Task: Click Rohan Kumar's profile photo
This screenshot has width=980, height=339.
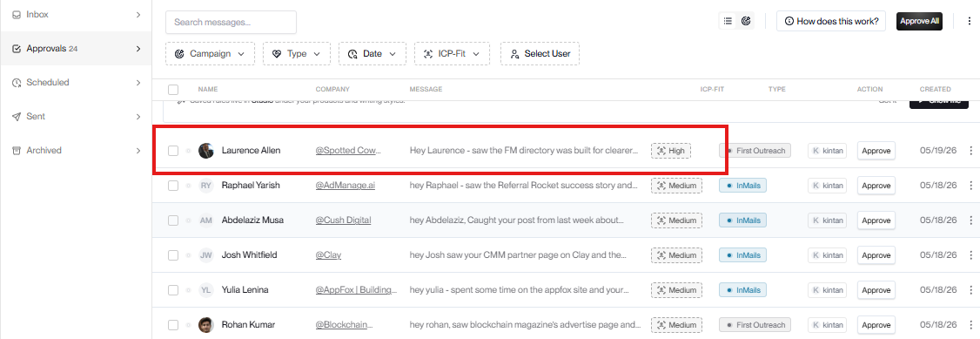Action: coord(205,325)
